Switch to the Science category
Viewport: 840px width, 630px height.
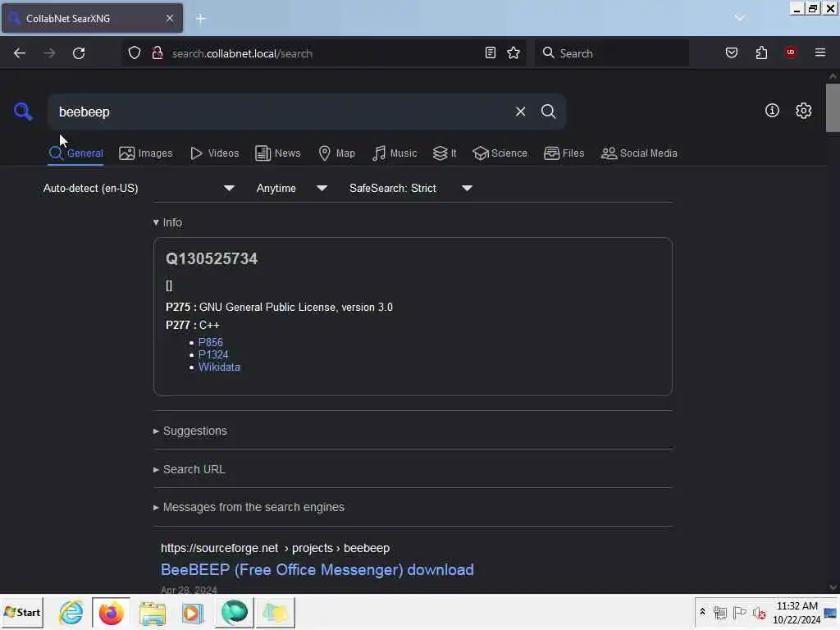[x=500, y=153]
